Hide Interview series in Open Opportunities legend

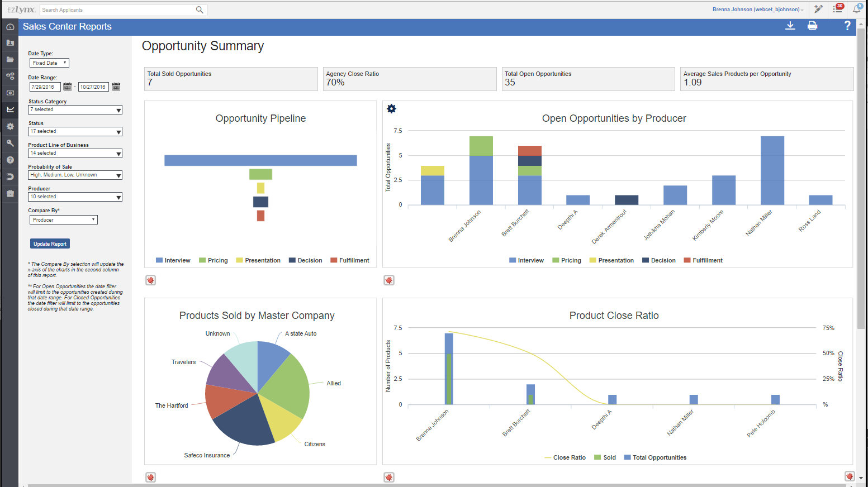point(526,260)
